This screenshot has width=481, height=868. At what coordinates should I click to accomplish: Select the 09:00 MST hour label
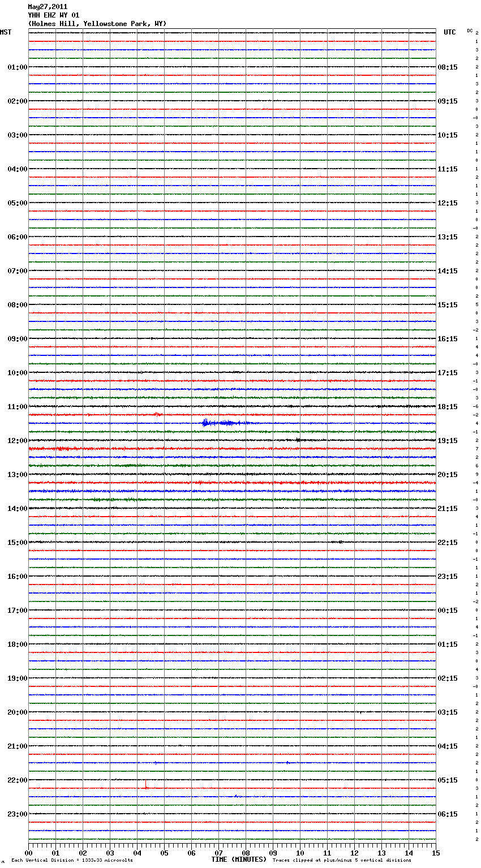point(17,339)
